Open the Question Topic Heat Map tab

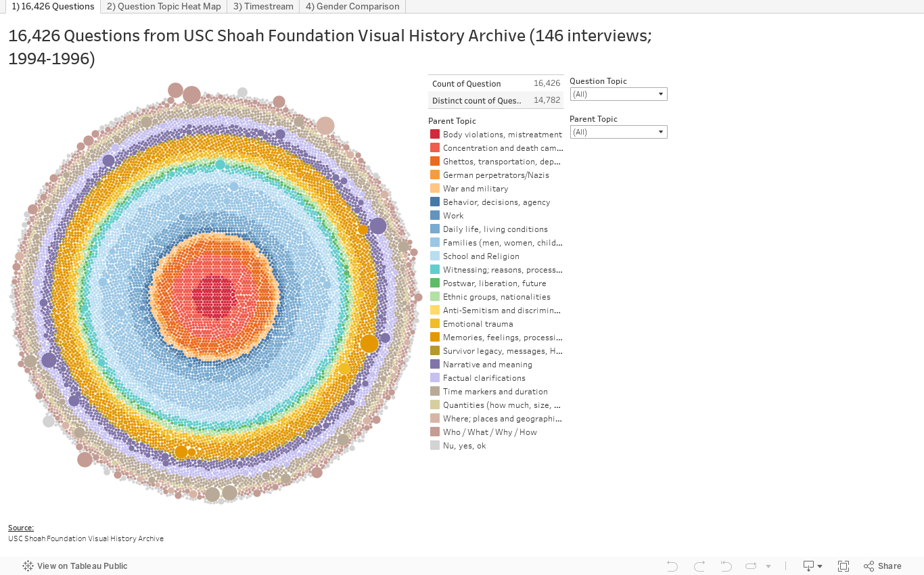pos(164,7)
